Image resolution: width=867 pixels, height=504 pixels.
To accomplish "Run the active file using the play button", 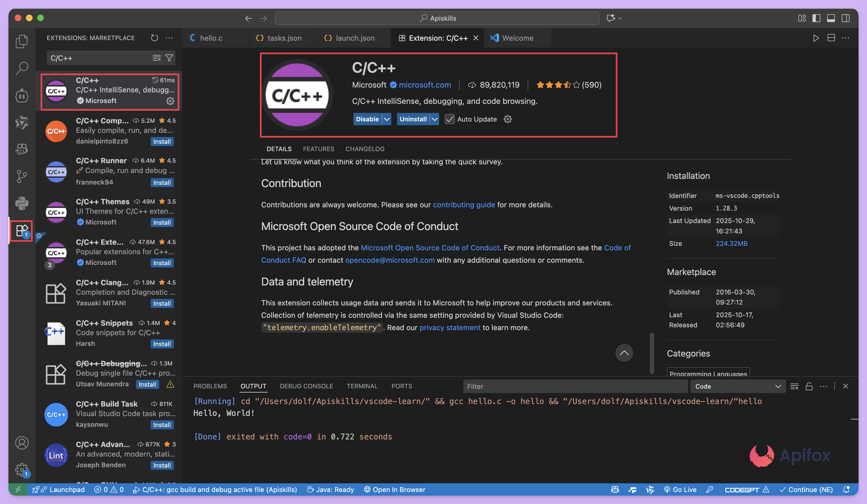I will click(816, 38).
